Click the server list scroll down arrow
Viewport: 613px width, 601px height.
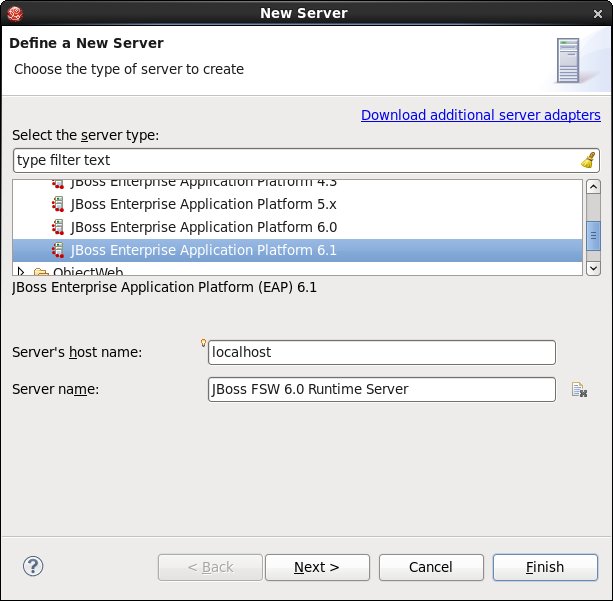(593, 268)
